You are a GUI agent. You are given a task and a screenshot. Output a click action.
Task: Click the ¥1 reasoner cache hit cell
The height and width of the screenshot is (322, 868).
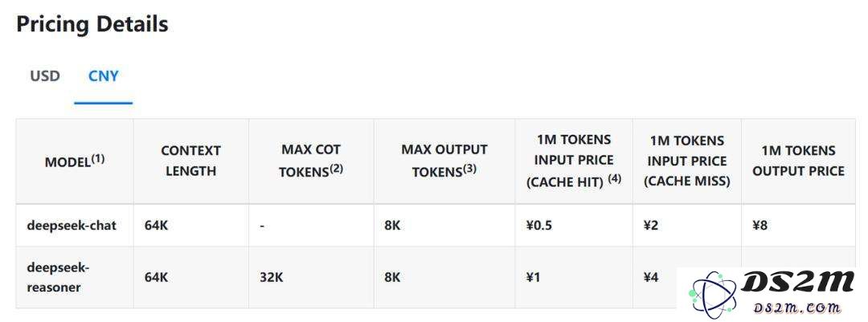(x=533, y=277)
